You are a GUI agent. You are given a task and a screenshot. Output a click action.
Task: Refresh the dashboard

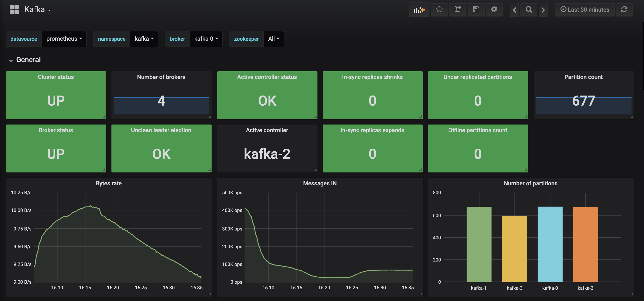(624, 9)
